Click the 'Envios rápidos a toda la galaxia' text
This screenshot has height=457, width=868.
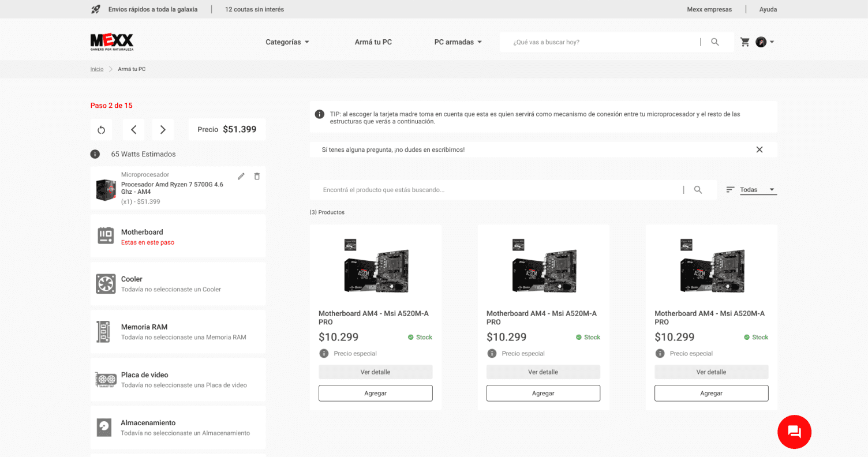pyautogui.click(x=153, y=9)
